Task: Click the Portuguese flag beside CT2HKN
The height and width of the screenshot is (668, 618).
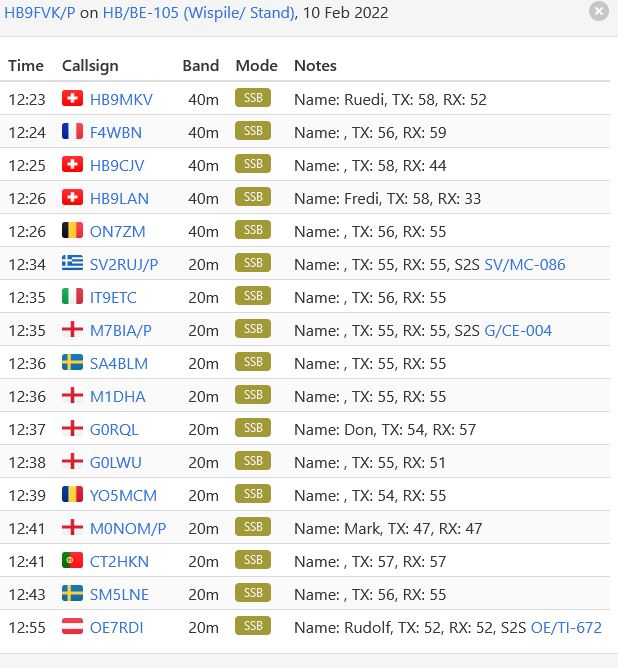Action: click(72, 561)
